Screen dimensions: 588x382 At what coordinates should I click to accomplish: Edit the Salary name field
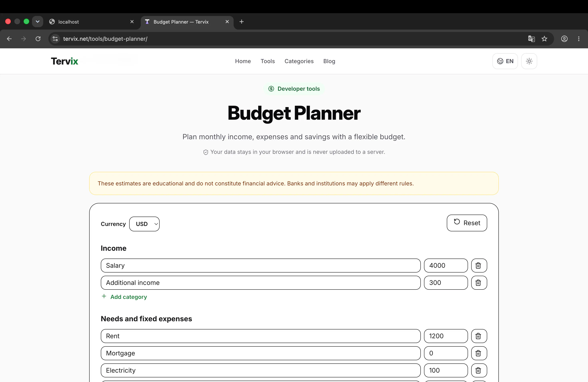point(261,266)
